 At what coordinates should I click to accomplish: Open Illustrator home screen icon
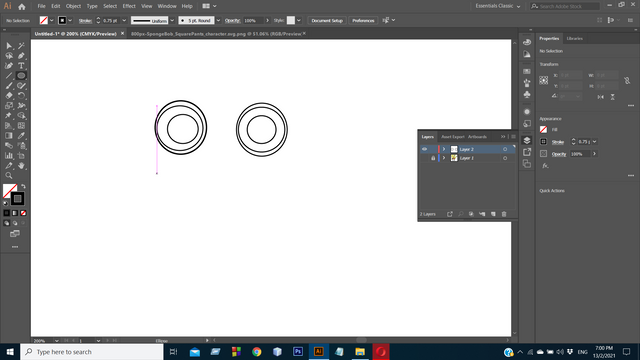[x=22, y=6]
